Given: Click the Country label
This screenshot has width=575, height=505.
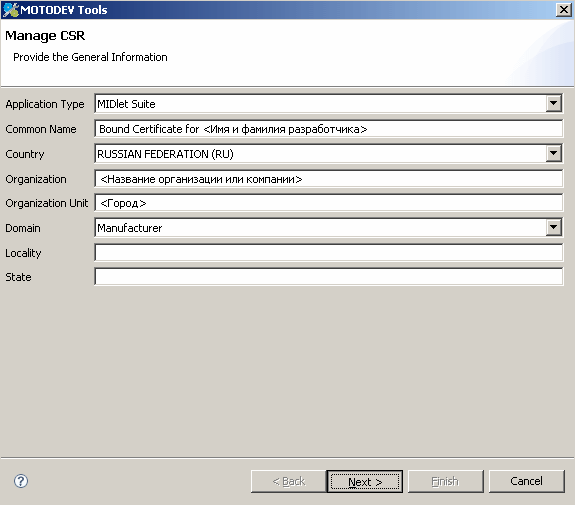Looking at the screenshot, I should [25, 154].
